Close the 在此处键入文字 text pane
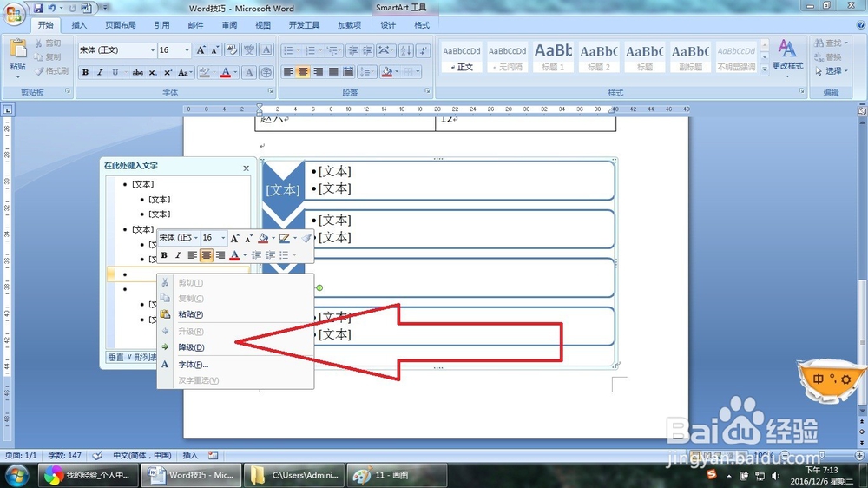 point(247,168)
